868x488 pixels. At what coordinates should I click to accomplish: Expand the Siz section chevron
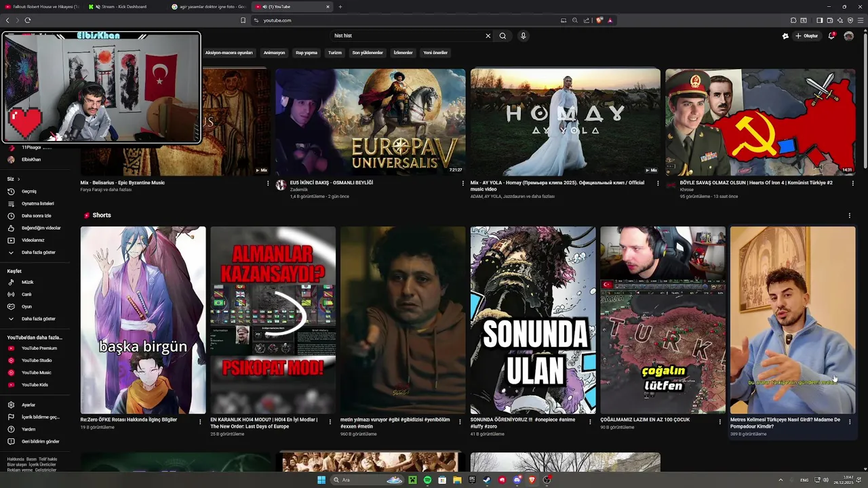point(18,179)
